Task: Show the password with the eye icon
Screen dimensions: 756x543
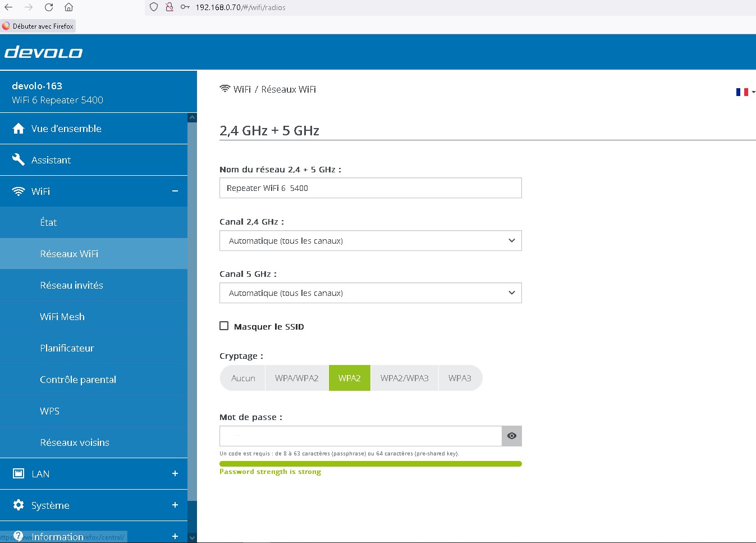Action: point(512,436)
